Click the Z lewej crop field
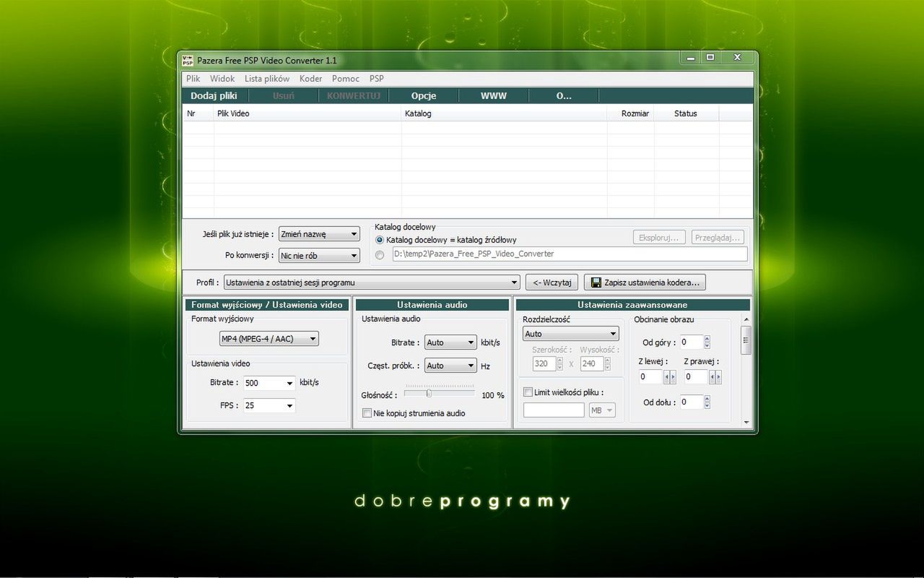This screenshot has height=578, width=924. (651, 376)
